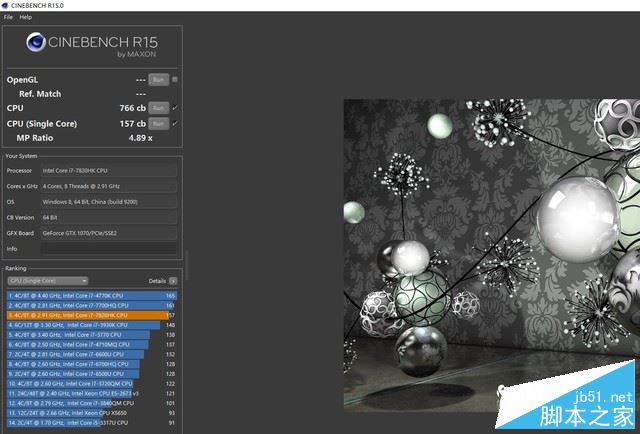Click the left panel divider handle
This screenshot has height=434, width=640.
coord(187,266)
